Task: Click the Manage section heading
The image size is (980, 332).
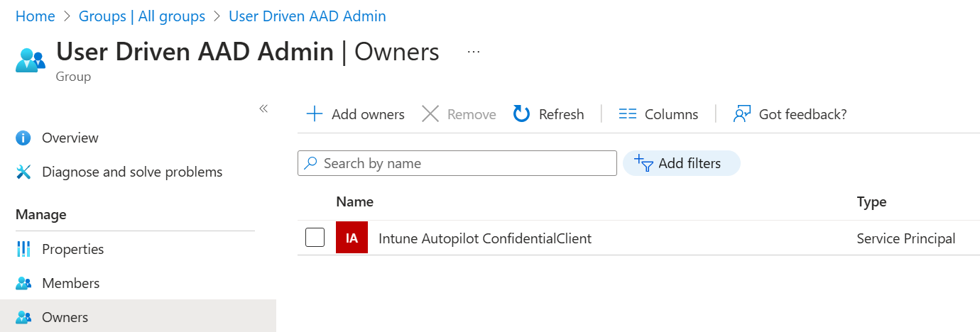Action: 41,214
